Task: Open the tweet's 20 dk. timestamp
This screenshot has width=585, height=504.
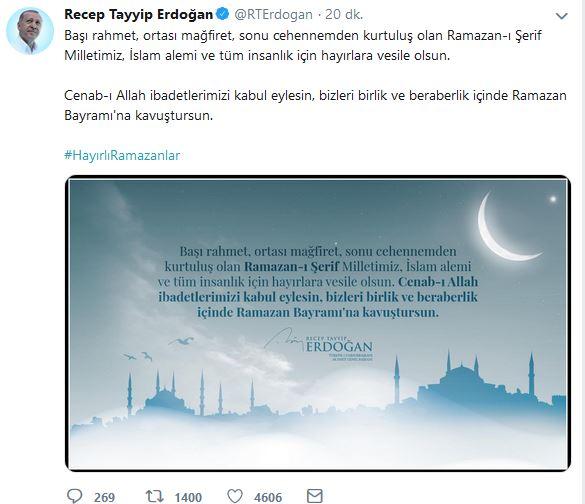Action: 344,15
